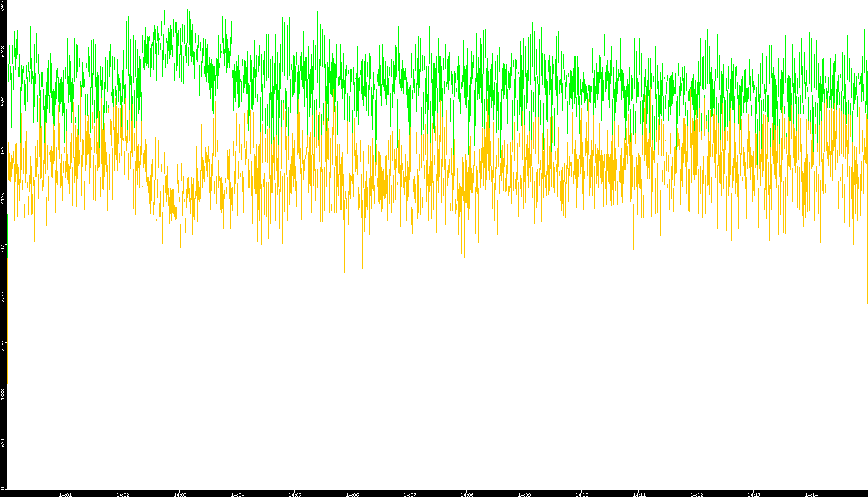Click the 14:02 time axis label
This screenshot has width=868, height=497.
(x=122, y=495)
